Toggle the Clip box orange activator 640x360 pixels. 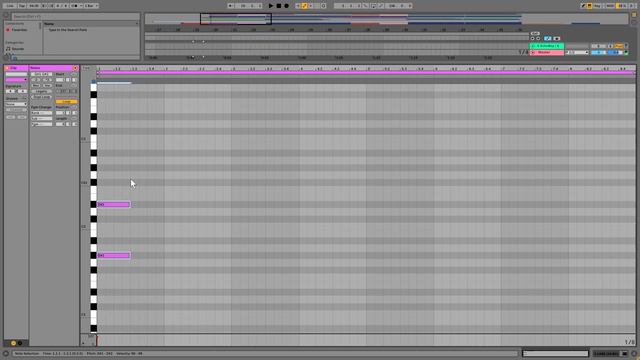pyautogui.click(x=7, y=68)
